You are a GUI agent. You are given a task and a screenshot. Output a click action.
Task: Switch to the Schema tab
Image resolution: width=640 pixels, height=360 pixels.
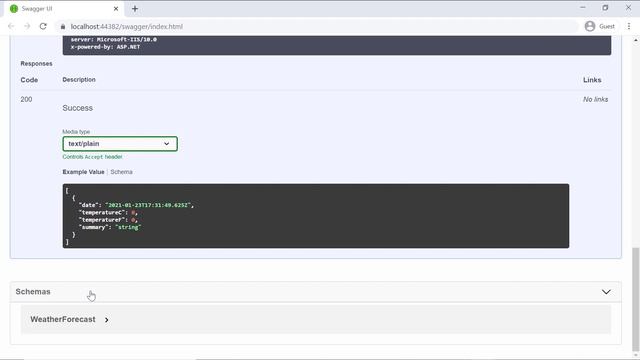point(121,172)
